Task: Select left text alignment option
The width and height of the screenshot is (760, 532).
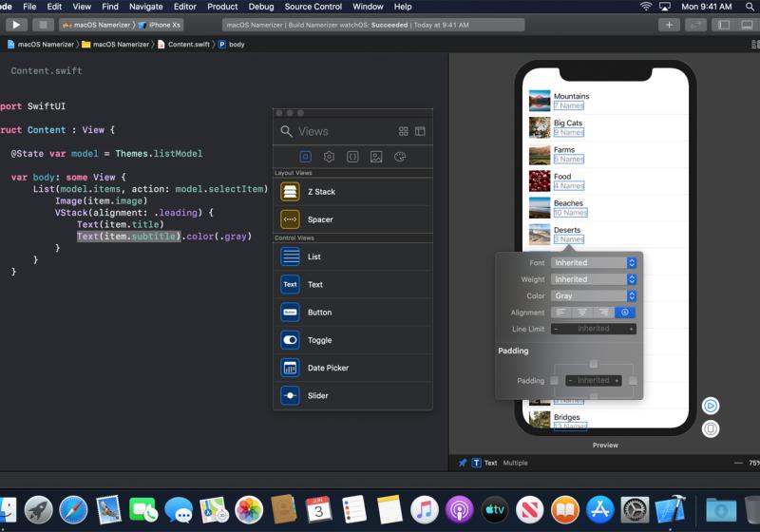Action: (560, 313)
